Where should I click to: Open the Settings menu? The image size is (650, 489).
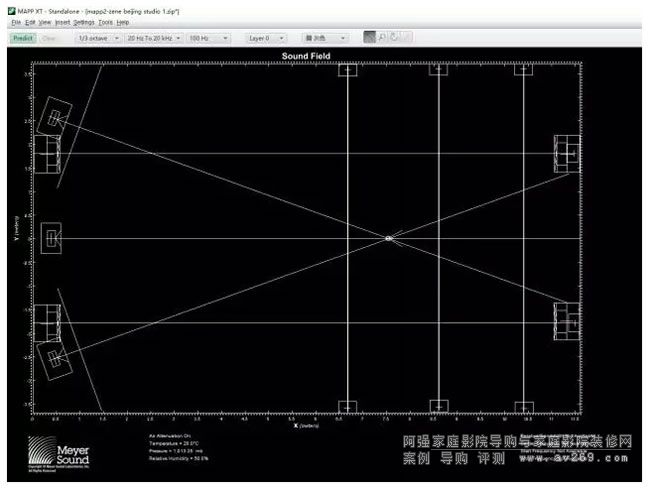tap(84, 22)
